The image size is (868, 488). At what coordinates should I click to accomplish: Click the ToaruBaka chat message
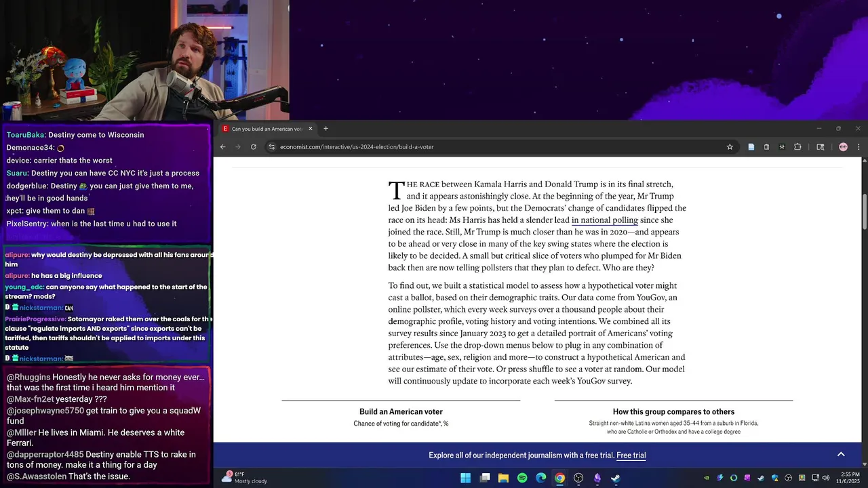pos(75,135)
